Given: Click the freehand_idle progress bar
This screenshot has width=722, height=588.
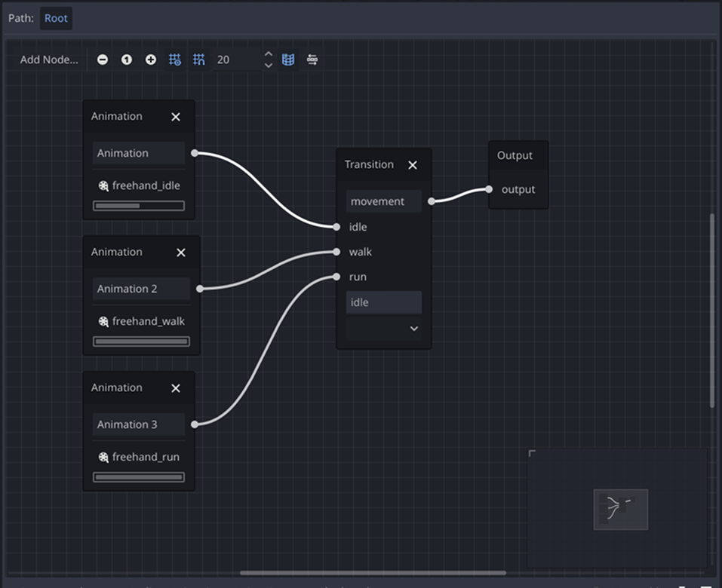Looking at the screenshot, I should [x=139, y=206].
